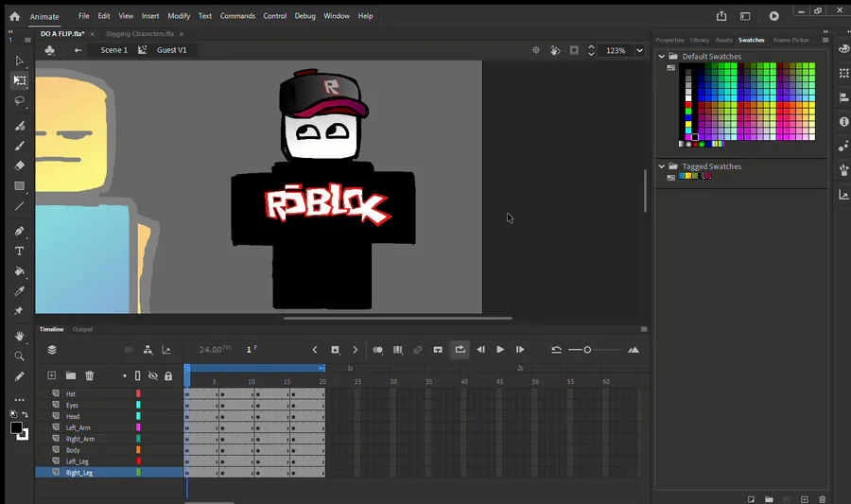
Task: Play the timeline animation
Action: (500, 350)
